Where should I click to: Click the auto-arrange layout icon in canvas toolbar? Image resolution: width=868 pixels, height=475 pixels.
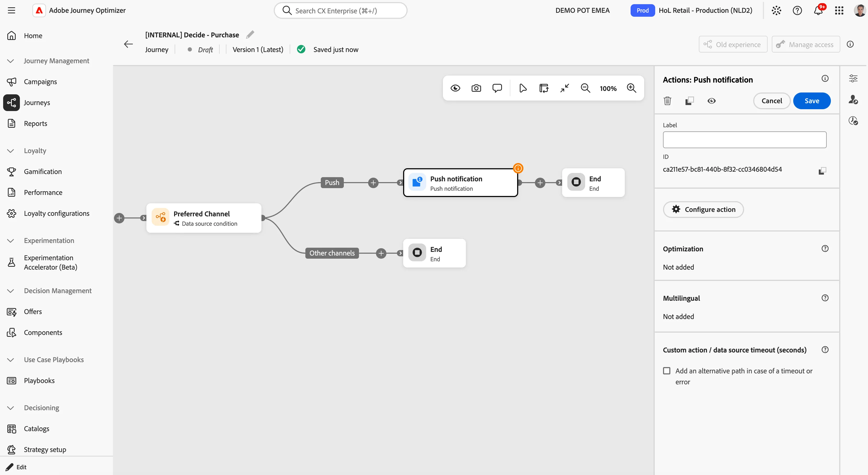(544, 88)
